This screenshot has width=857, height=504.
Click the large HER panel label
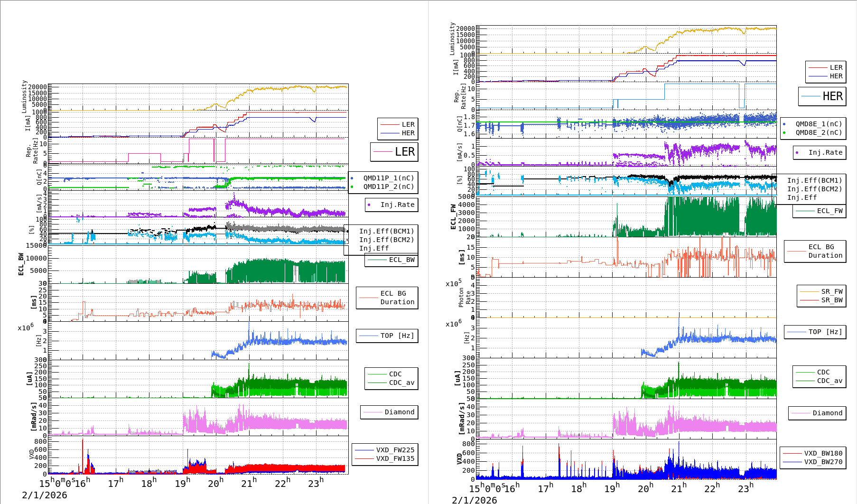pyautogui.click(x=823, y=96)
